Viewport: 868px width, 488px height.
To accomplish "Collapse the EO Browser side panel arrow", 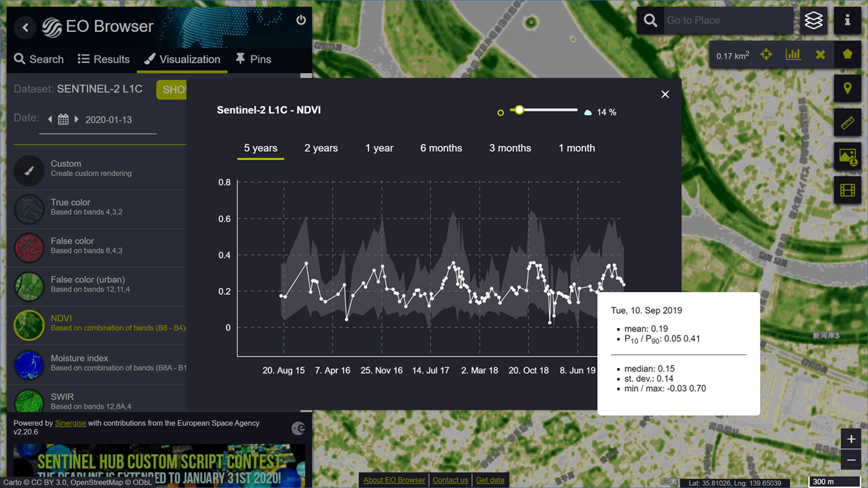I will (x=26, y=27).
